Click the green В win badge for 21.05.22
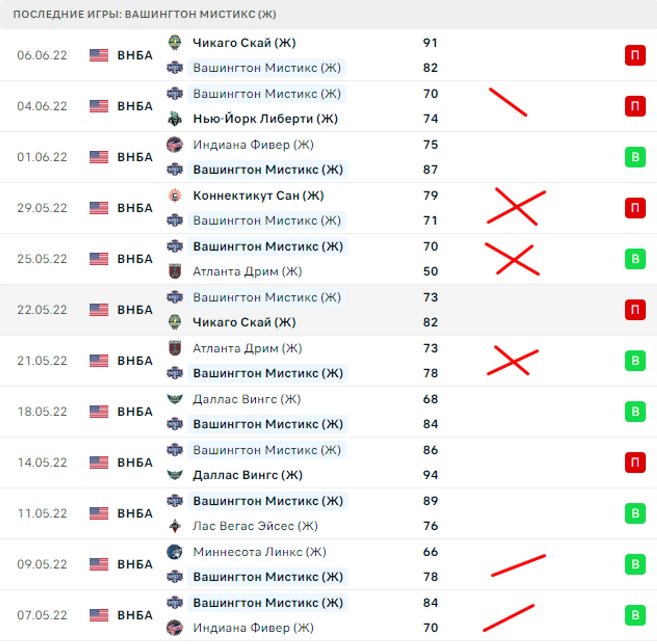 (x=635, y=361)
